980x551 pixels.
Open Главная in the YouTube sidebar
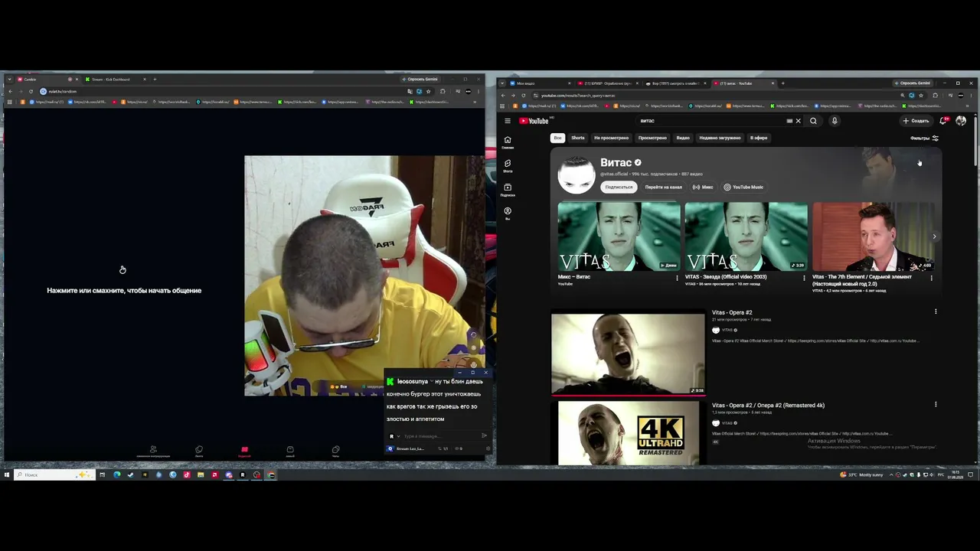pyautogui.click(x=508, y=142)
